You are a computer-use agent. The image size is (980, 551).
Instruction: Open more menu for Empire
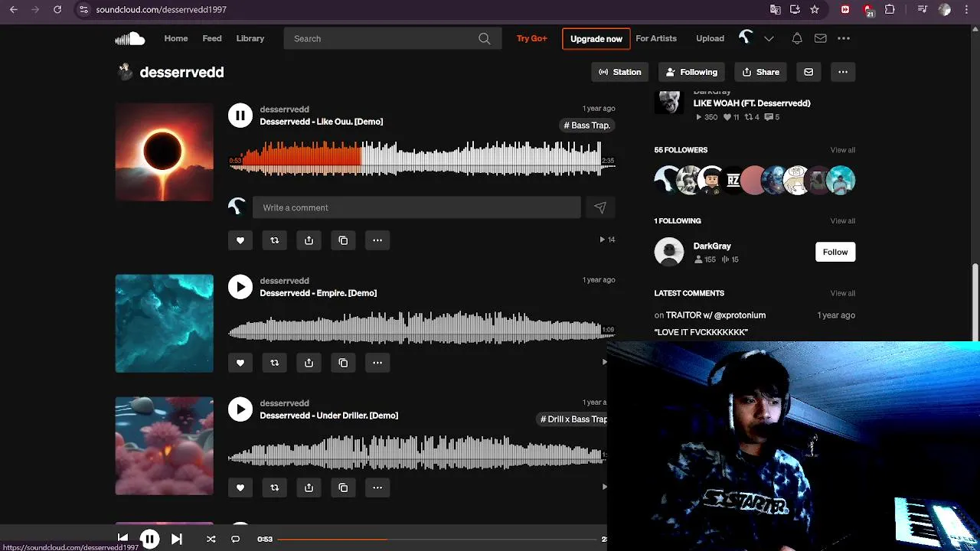(x=377, y=363)
